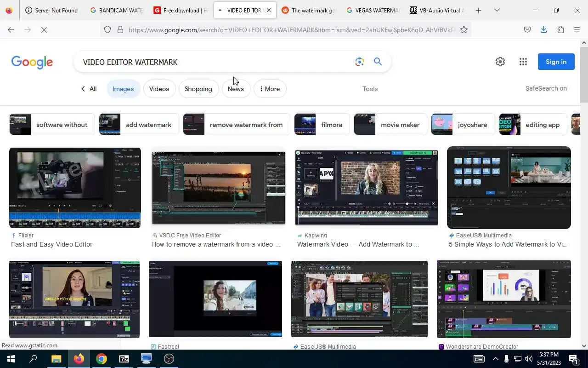
Task: Open the Tools options
Action: pos(370,89)
